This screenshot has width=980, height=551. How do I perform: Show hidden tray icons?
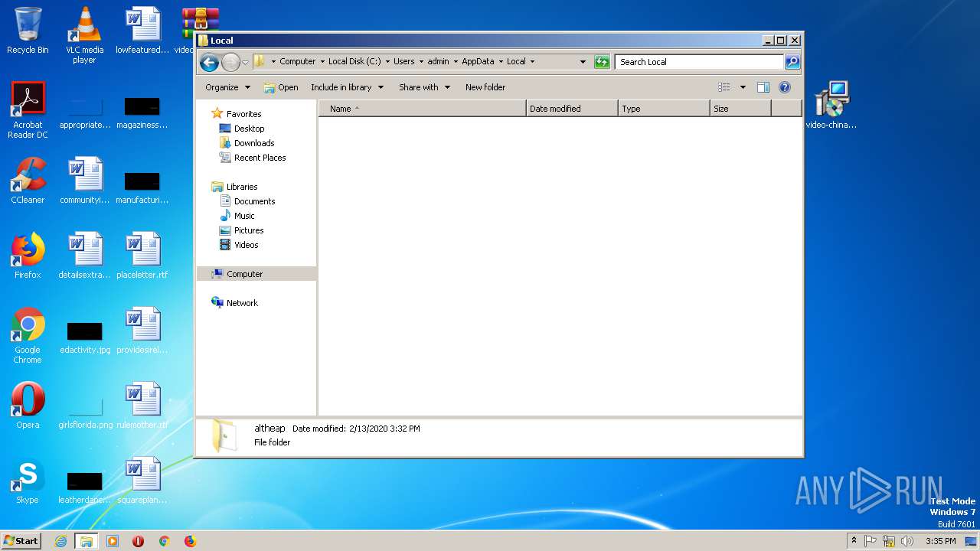pyautogui.click(x=854, y=541)
